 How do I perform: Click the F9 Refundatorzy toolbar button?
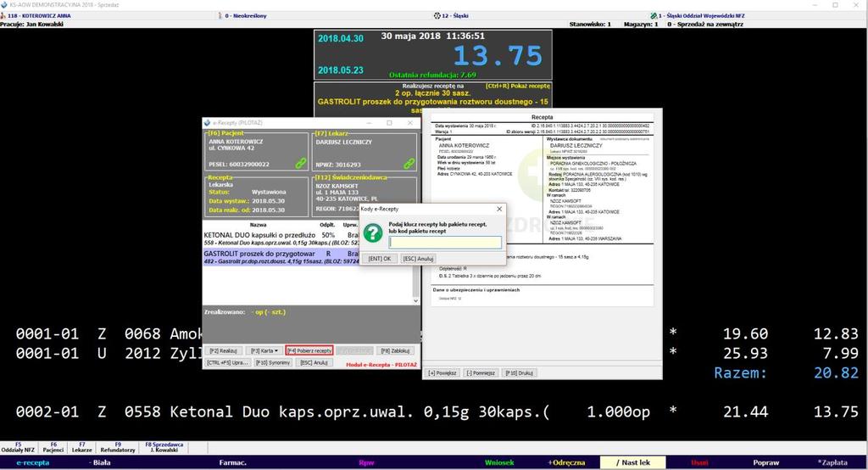tap(118, 447)
